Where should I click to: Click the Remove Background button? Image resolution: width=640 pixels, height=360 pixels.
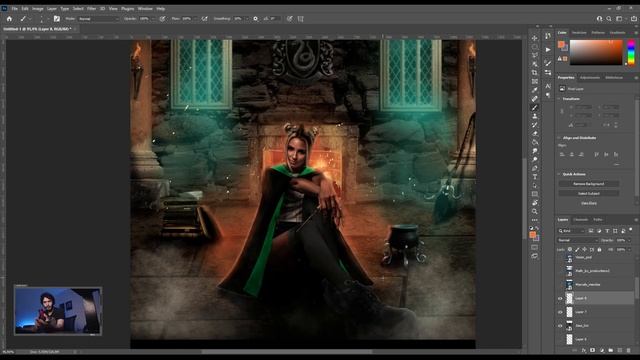pyautogui.click(x=589, y=184)
